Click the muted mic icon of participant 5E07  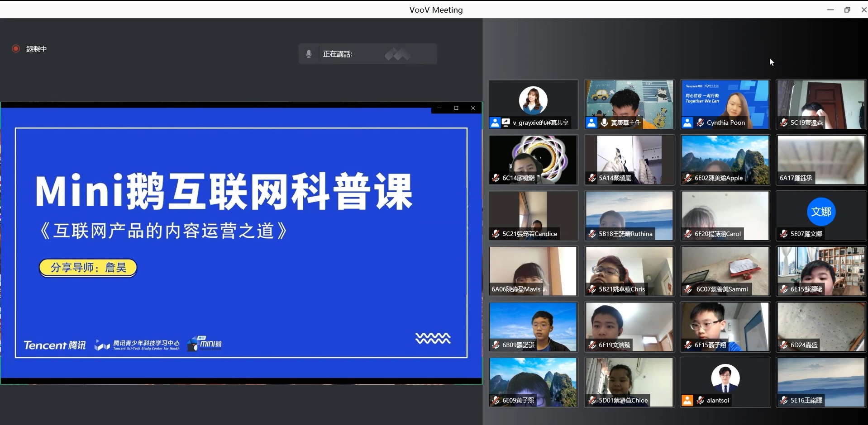pos(784,234)
